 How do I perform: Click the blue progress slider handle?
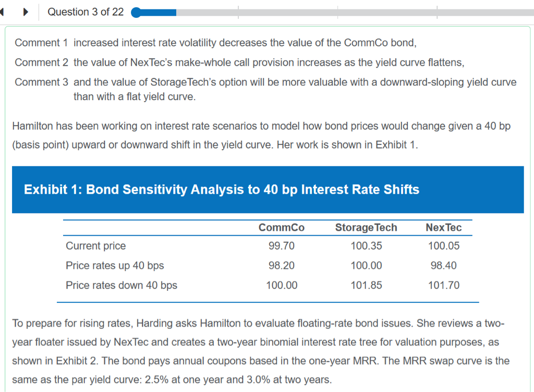(x=137, y=13)
